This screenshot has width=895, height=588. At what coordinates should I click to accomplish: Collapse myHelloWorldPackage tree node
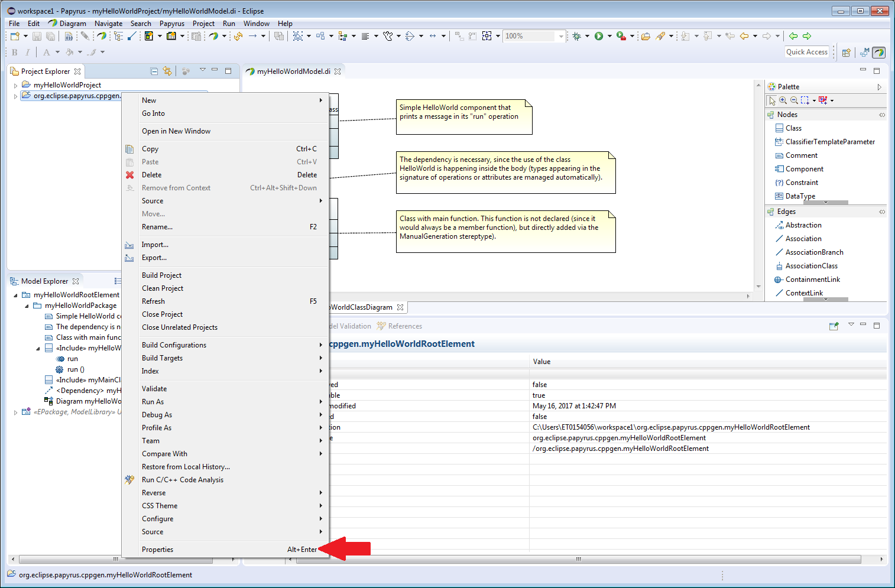pos(27,306)
